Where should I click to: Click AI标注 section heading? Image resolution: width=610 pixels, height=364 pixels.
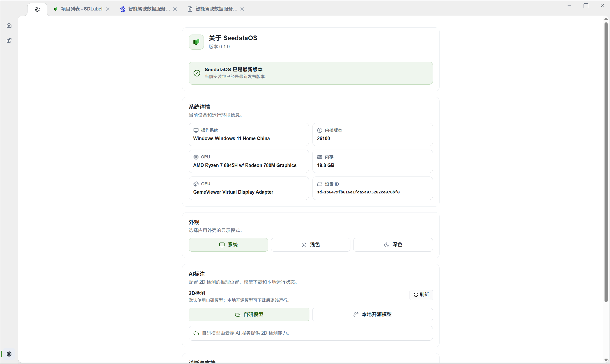click(x=197, y=274)
